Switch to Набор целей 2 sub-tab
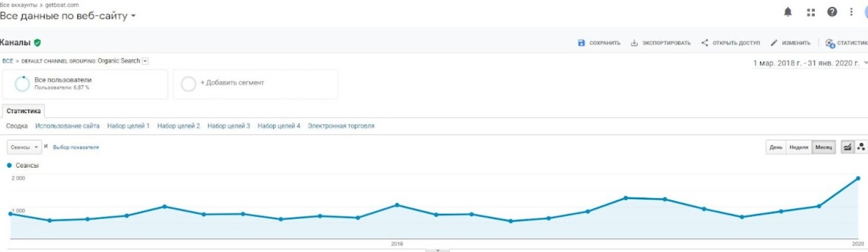The image size is (868, 252). point(178,126)
